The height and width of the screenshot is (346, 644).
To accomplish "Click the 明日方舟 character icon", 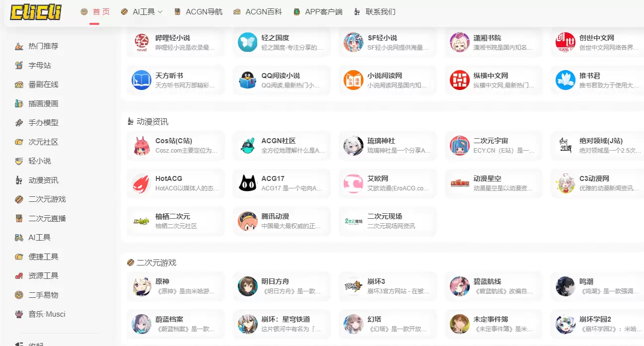I will click(x=247, y=286).
